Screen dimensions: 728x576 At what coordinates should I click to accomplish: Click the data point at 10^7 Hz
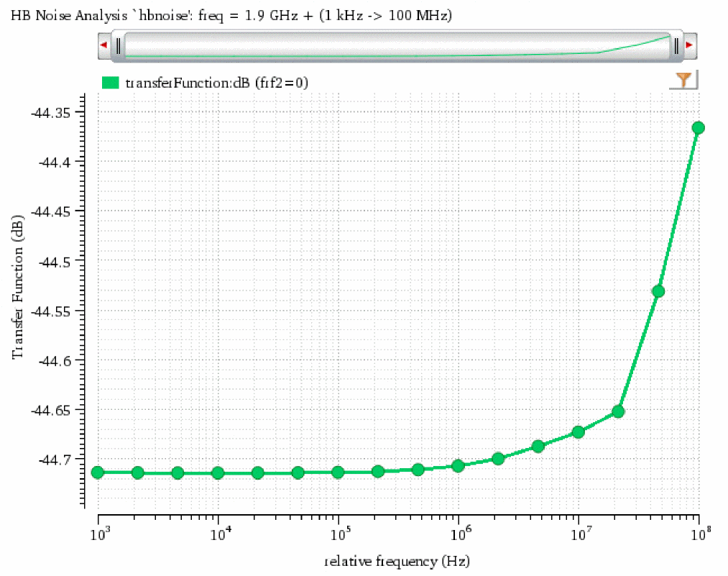tap(578, 432)
